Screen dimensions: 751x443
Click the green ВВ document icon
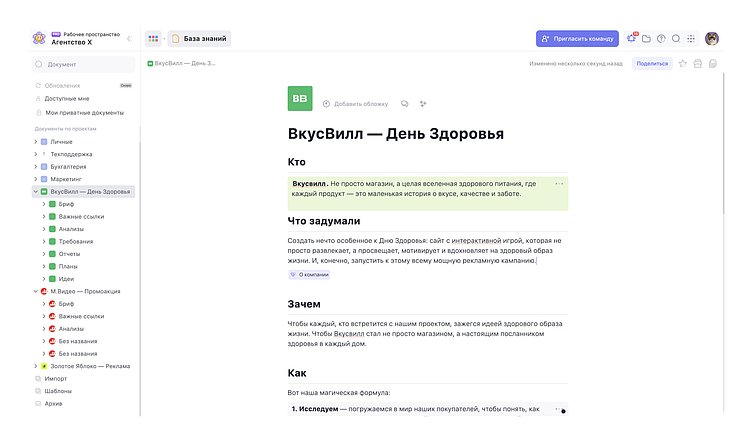click(300, 98)
